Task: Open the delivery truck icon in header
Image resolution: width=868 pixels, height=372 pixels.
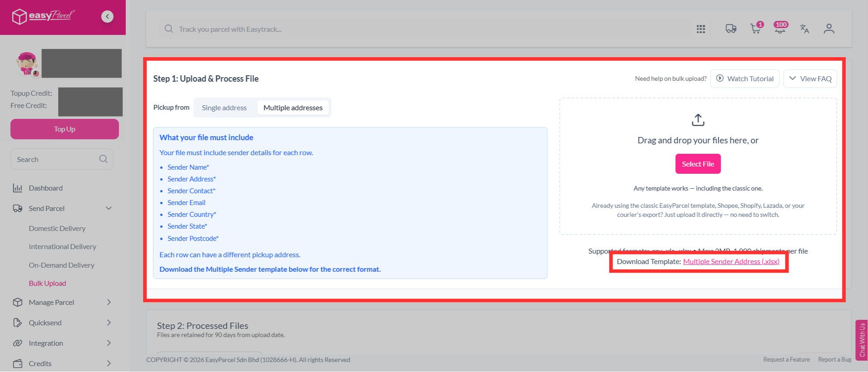Action: [x=731, y=29]
